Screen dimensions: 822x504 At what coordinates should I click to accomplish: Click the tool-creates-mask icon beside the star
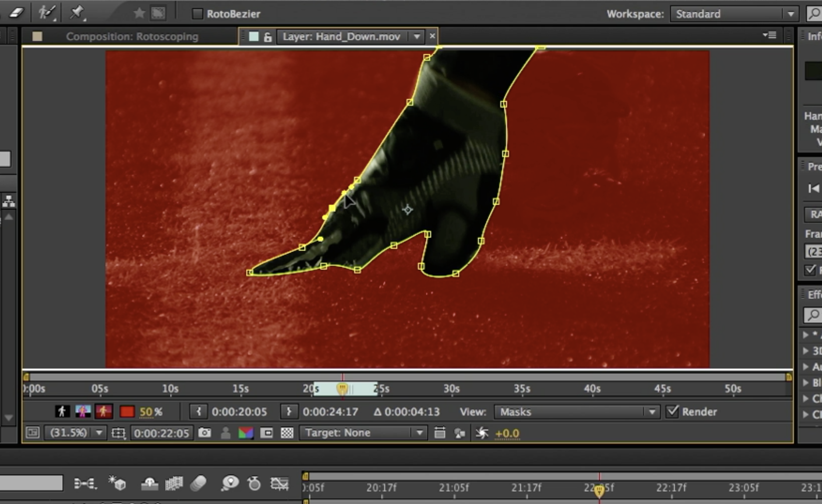158,14
